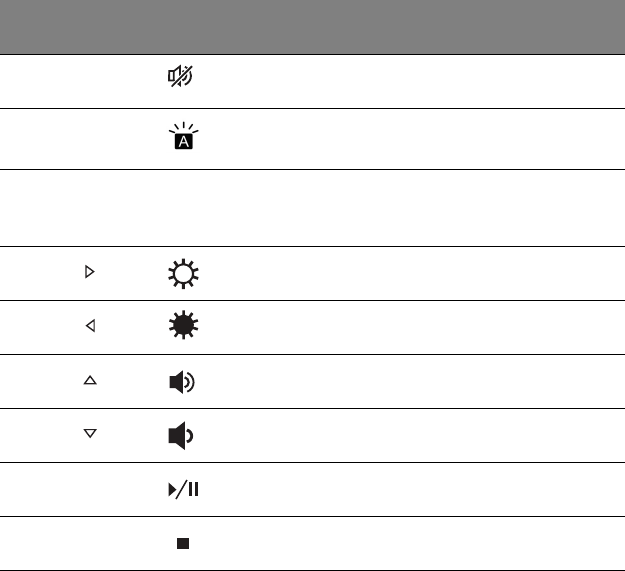Select the up-pointing triangle arrow
This screenshot has width=625, height=571.
[x=90, y=380]
